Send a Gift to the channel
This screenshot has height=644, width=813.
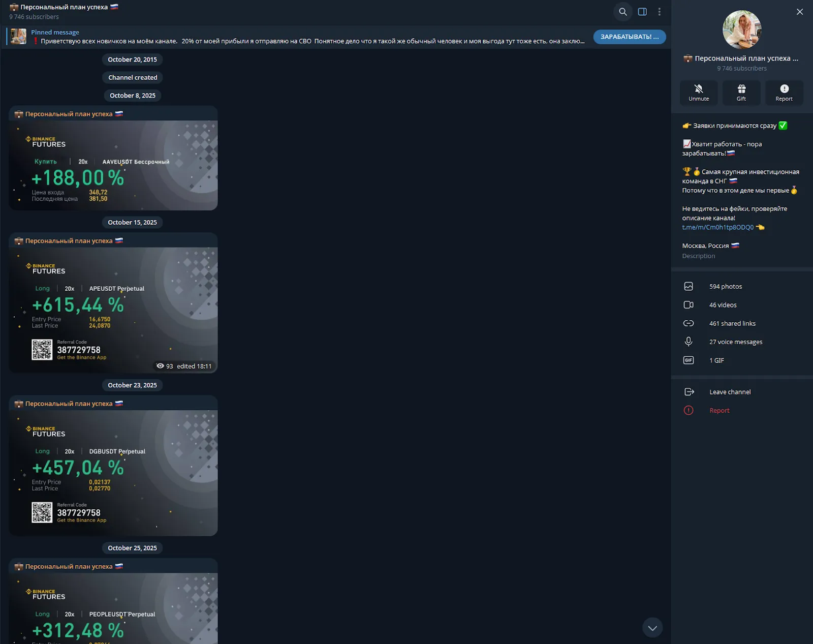coord(741,93)
